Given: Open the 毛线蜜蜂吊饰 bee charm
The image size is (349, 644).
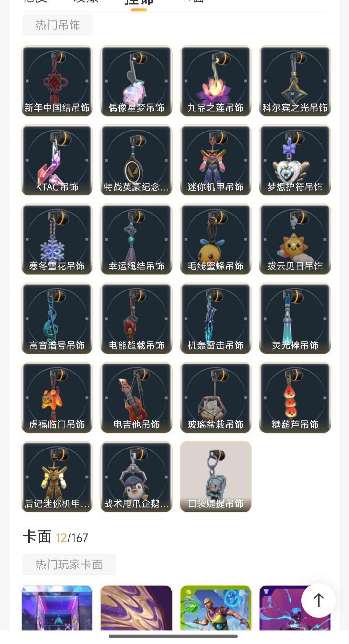Looking at the screenshot, I should 216,239.
